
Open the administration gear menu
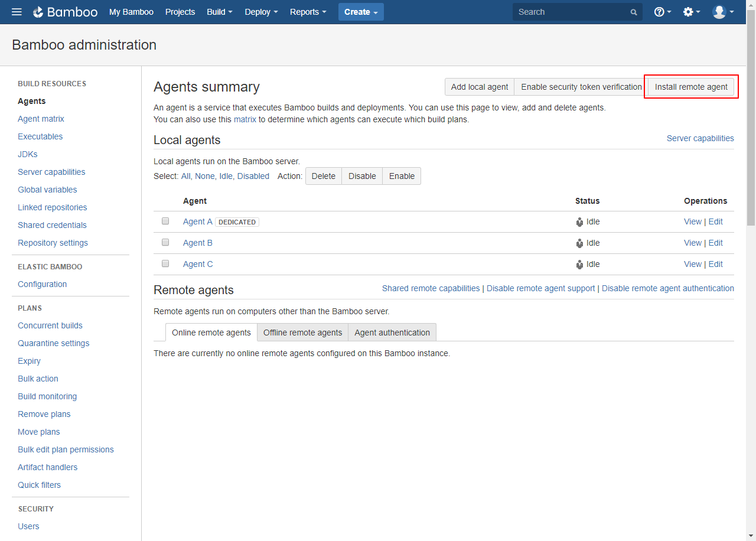691,12
